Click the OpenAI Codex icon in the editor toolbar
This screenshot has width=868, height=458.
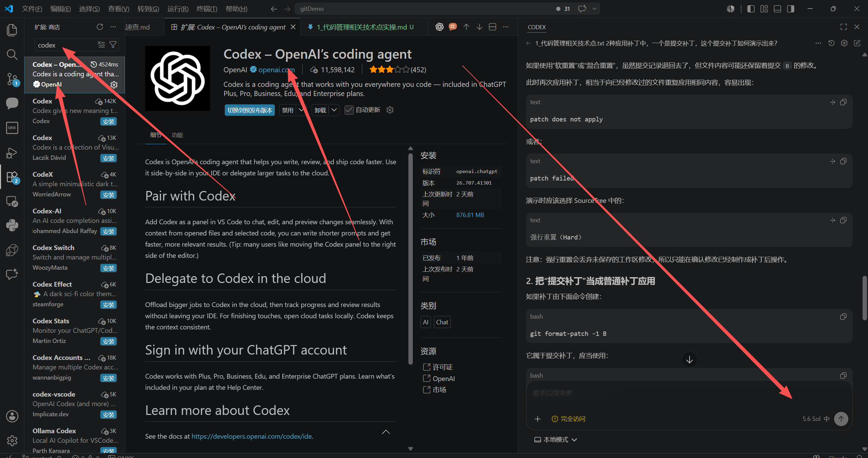pyautogui.click(x=440, y=27)
